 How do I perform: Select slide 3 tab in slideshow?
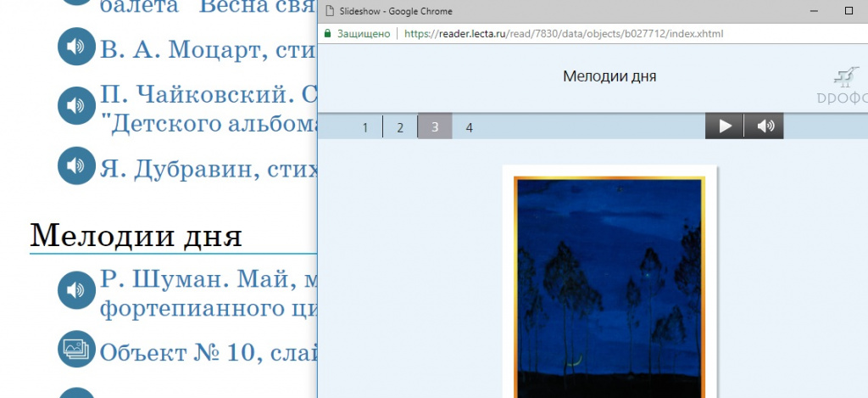[435, 127]
